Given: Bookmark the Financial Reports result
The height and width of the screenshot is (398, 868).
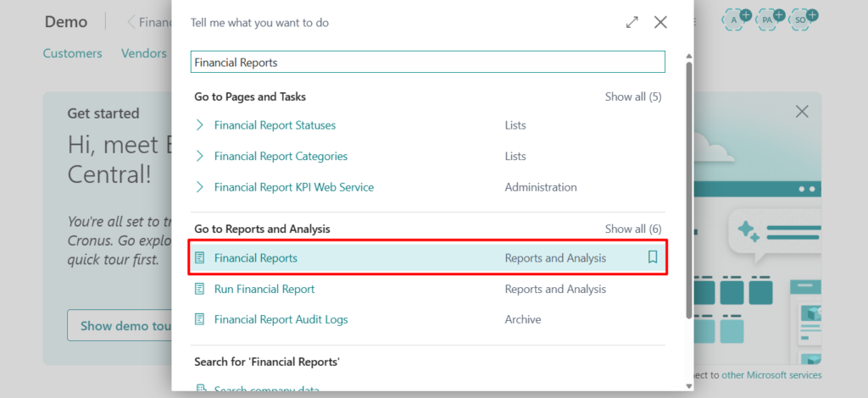Looking at the screenshot, I should (652, 257).
